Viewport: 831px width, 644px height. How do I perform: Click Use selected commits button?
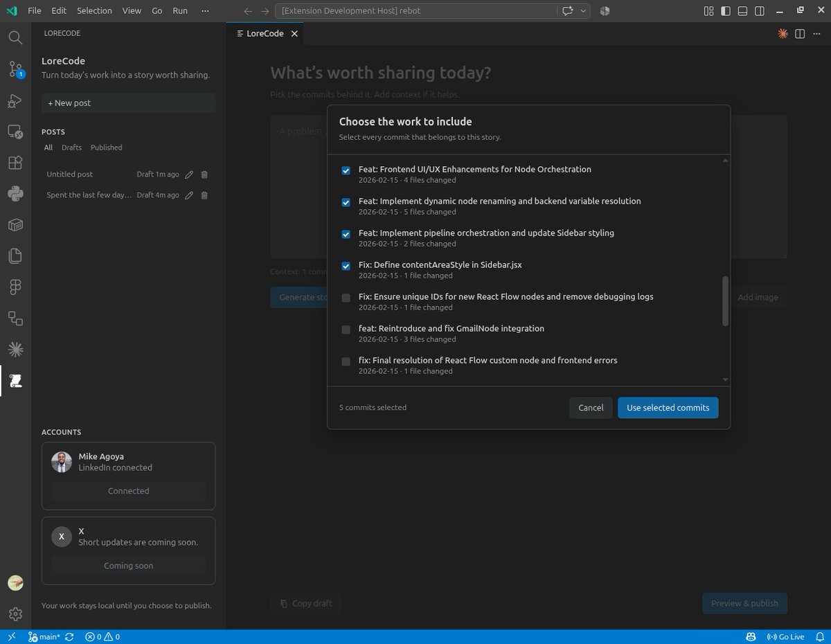pos(668,408)
